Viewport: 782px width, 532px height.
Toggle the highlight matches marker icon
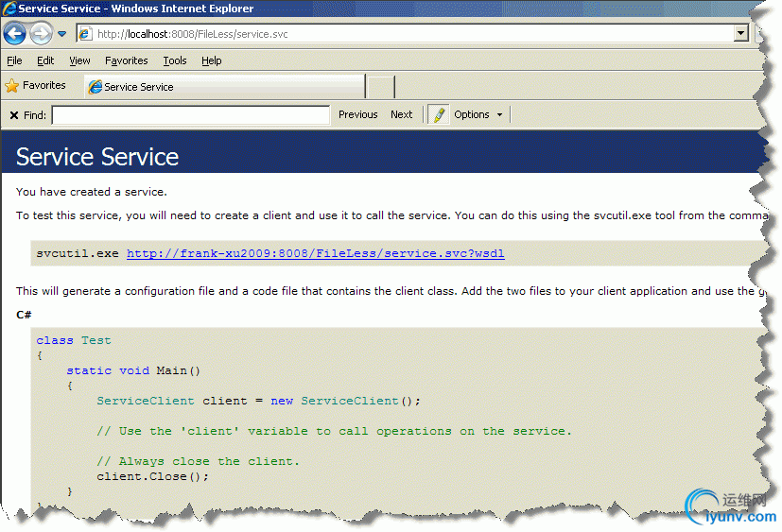tap(439, 114)
